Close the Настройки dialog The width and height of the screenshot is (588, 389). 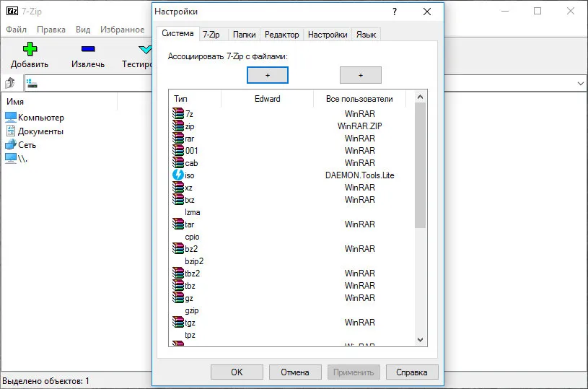[426, 12]
